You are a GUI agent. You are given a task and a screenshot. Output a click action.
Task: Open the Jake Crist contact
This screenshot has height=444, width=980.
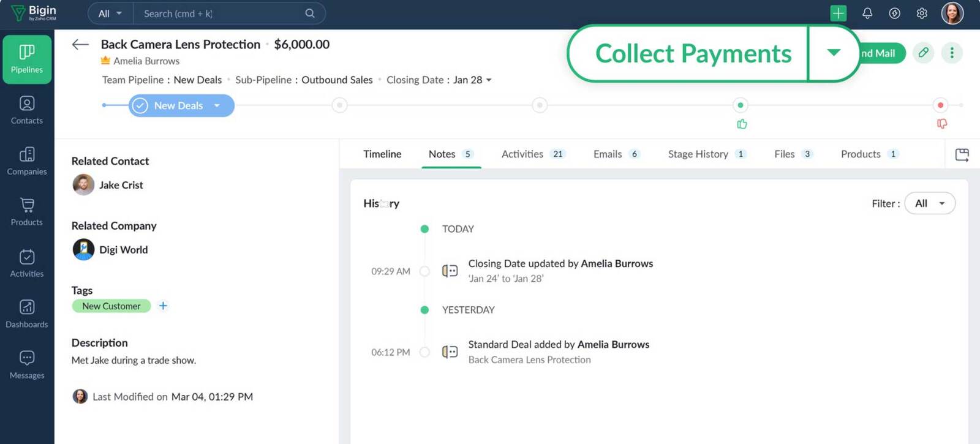click(121, 185)
